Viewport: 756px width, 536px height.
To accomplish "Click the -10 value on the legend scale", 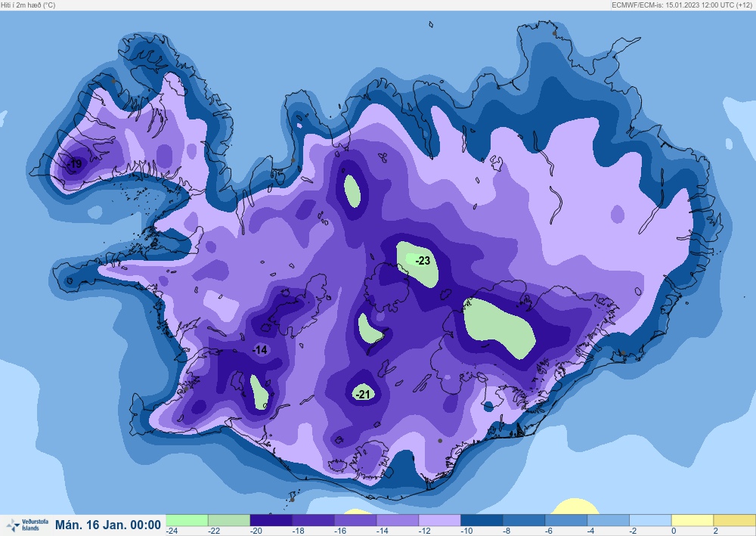I will click(x=466, y=531).
